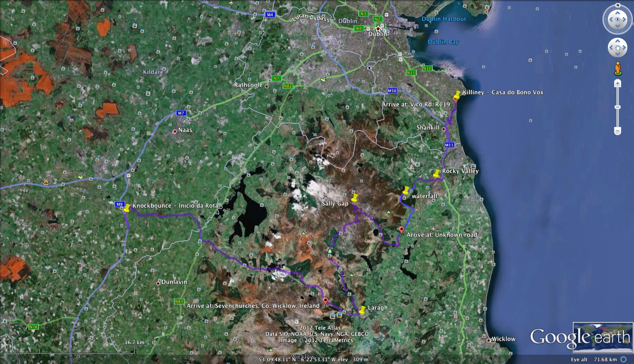Select the orange Street View pegman
634x364 pixels.
point(618,69)
